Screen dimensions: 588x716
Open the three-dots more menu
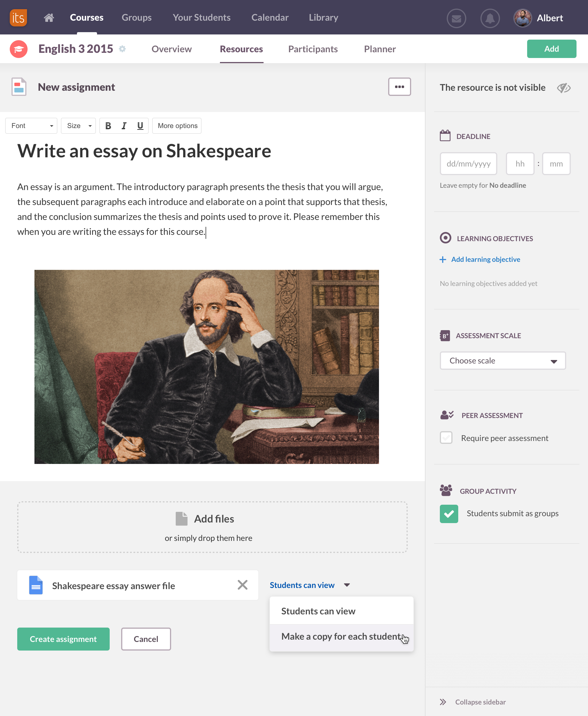pyautogui.click(x=399, y=87)
